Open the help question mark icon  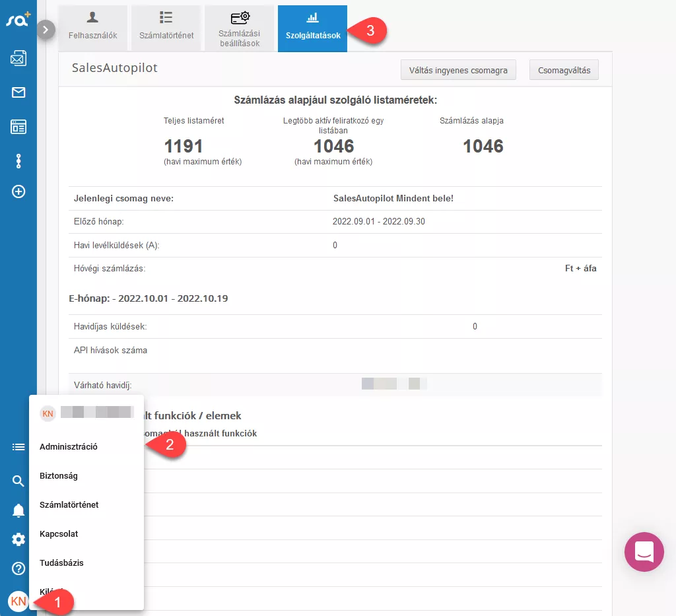click(18, 568)
